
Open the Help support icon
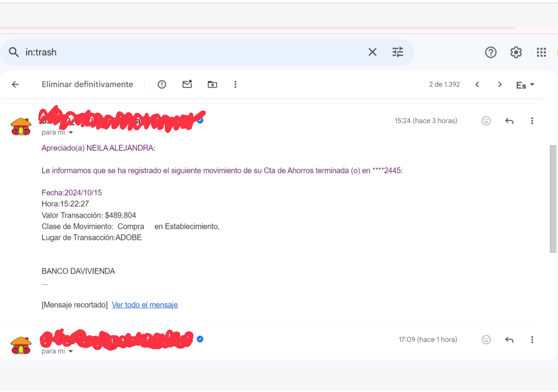pos(491,53)
